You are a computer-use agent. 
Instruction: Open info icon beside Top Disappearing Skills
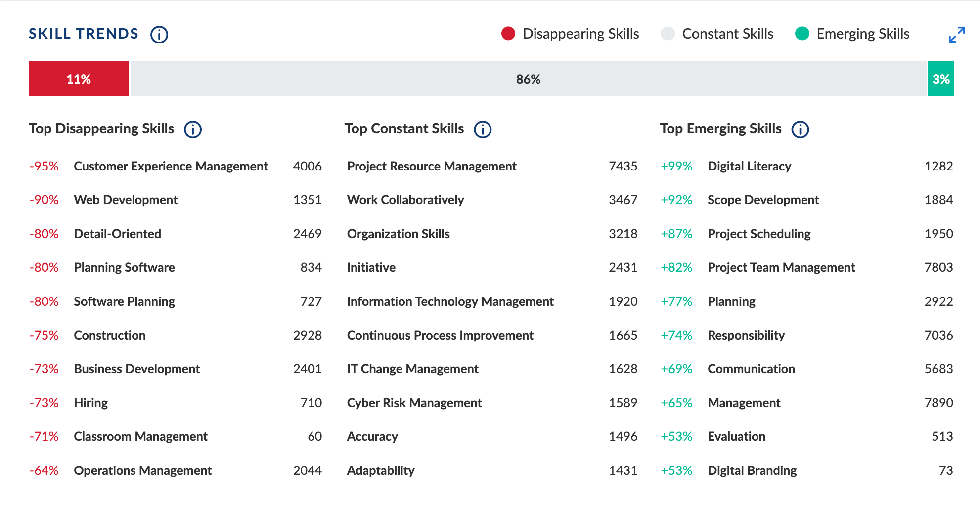193,129
